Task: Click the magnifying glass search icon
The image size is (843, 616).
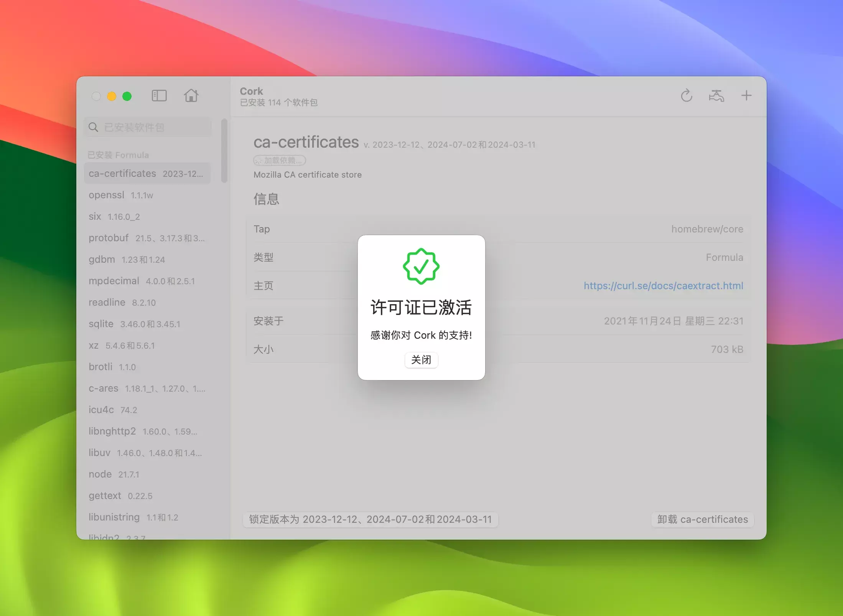Action: click(93, 127)
